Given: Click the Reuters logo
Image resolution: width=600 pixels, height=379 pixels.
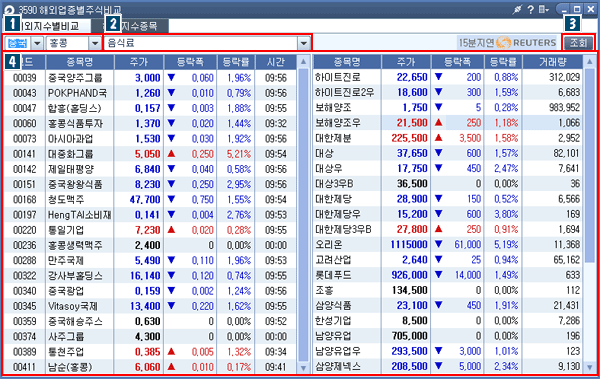Looking at the screenshot, I should pos(527,42).
